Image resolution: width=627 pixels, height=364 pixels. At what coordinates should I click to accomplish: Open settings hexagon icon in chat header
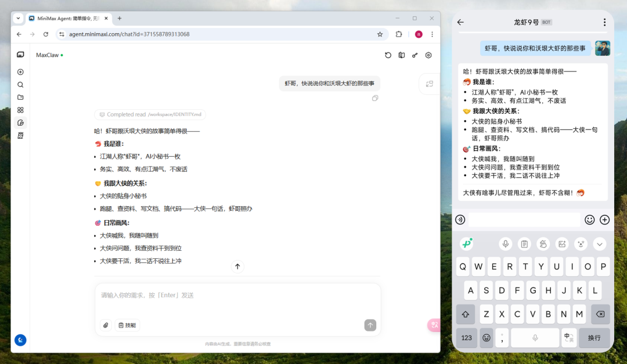pos(428,55)
